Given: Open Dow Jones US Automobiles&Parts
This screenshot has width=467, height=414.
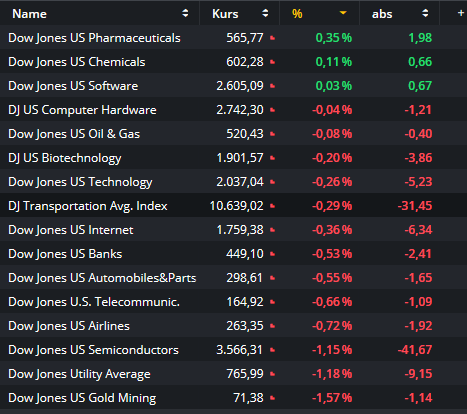Looking at the screenshot, I should [102, 278].
